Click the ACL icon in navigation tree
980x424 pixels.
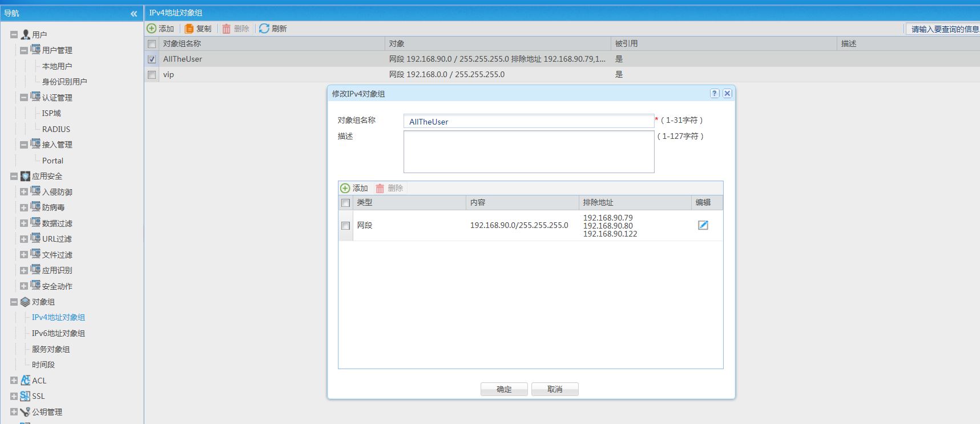(x=25, y=380)
